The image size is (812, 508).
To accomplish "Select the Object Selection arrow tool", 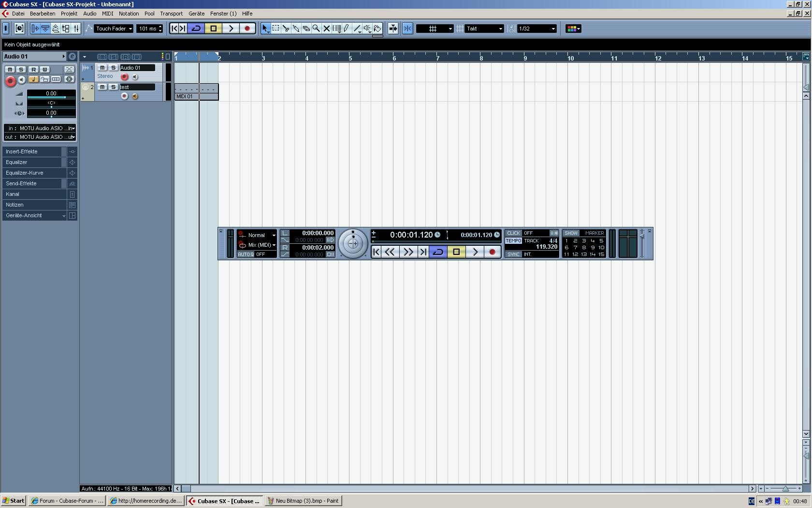I will coord(265,29).
